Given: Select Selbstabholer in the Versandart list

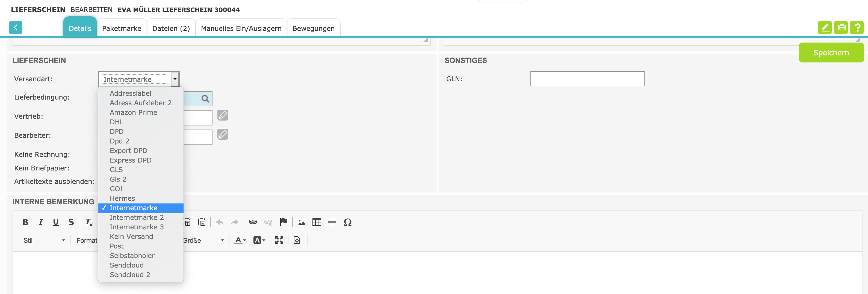Looking at the screenshot, I should (x=132, y=256).
